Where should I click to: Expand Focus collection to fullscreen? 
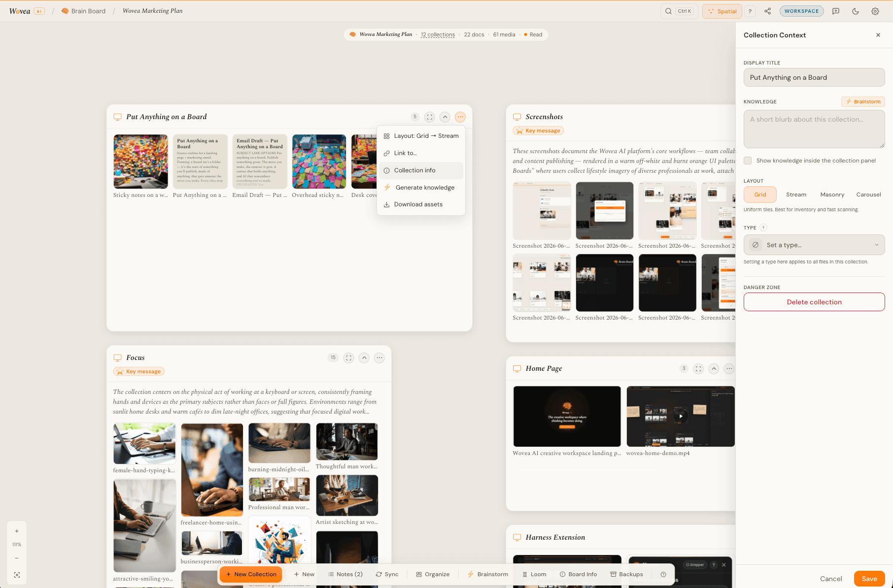click(349, 358)
